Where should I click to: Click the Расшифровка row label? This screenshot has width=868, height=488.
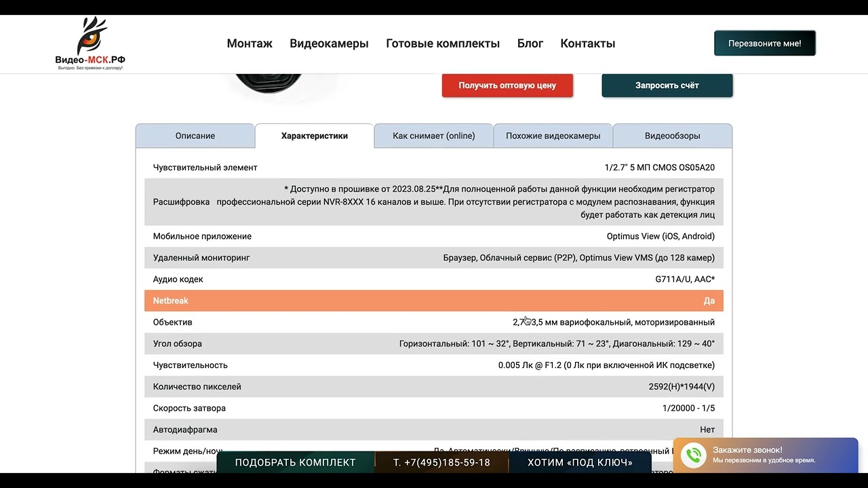pos(181,202)
